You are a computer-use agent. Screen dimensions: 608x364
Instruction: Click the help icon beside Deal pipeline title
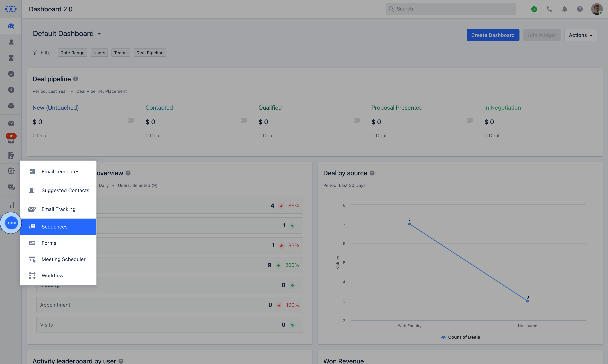[76, 79]
